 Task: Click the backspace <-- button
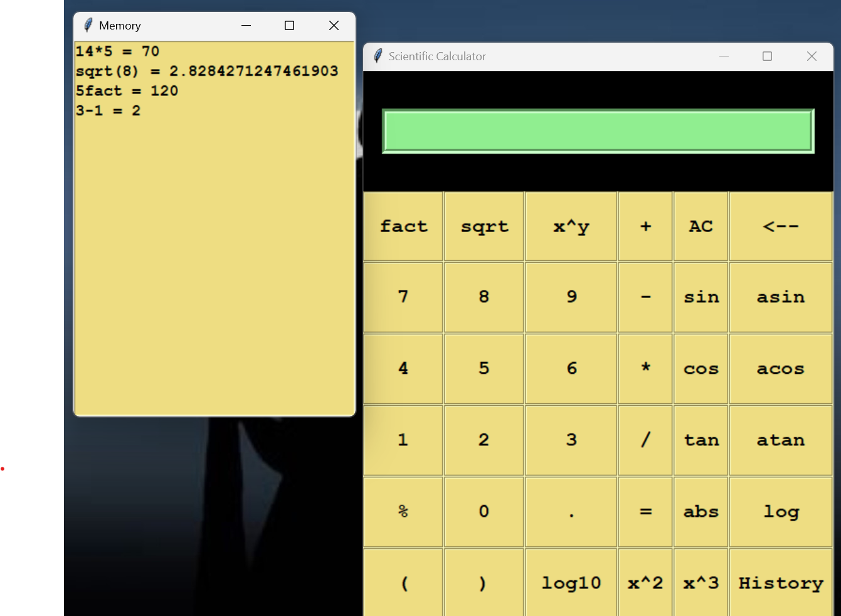[780, 226]
